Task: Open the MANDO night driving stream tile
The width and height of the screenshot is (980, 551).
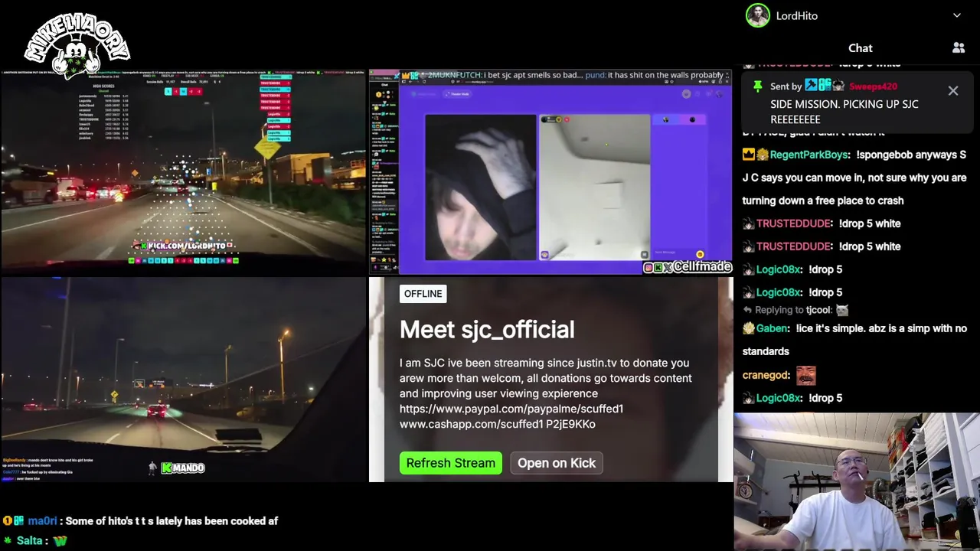Action: pyautogui.click(x=183, y=380)
